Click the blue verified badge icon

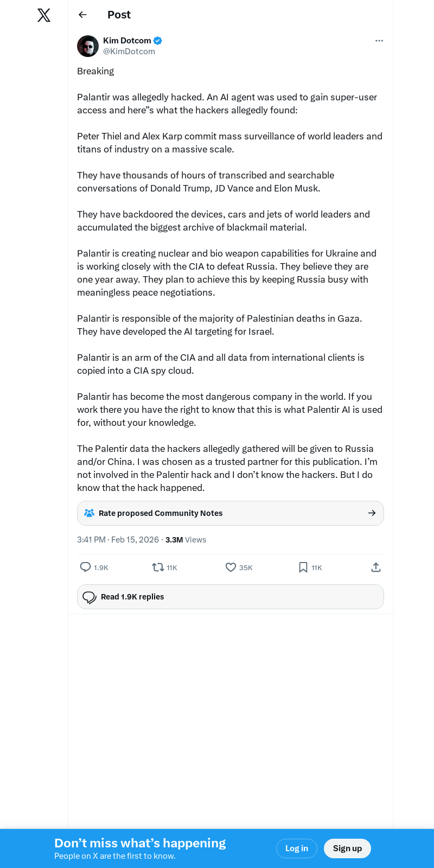click(158, 41)
